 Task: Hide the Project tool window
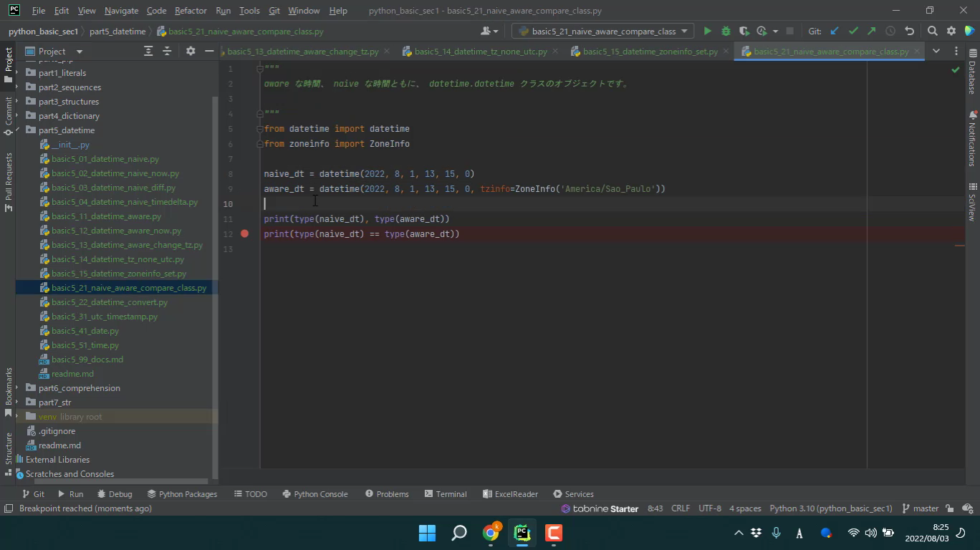point(209,51)
